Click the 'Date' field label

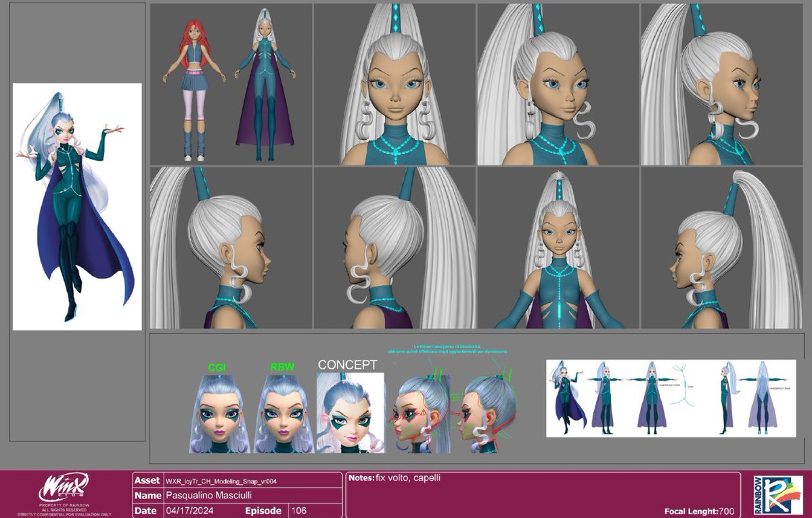coord(145,511)
